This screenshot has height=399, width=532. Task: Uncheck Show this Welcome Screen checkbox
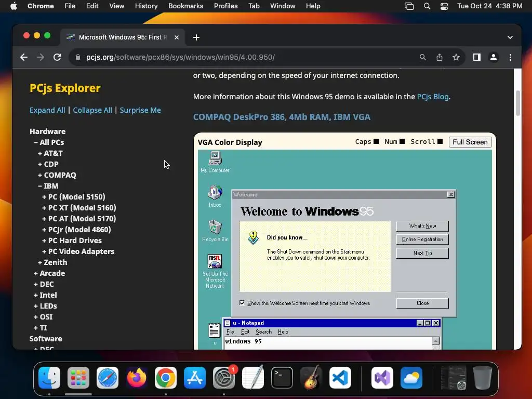(242, 303)
